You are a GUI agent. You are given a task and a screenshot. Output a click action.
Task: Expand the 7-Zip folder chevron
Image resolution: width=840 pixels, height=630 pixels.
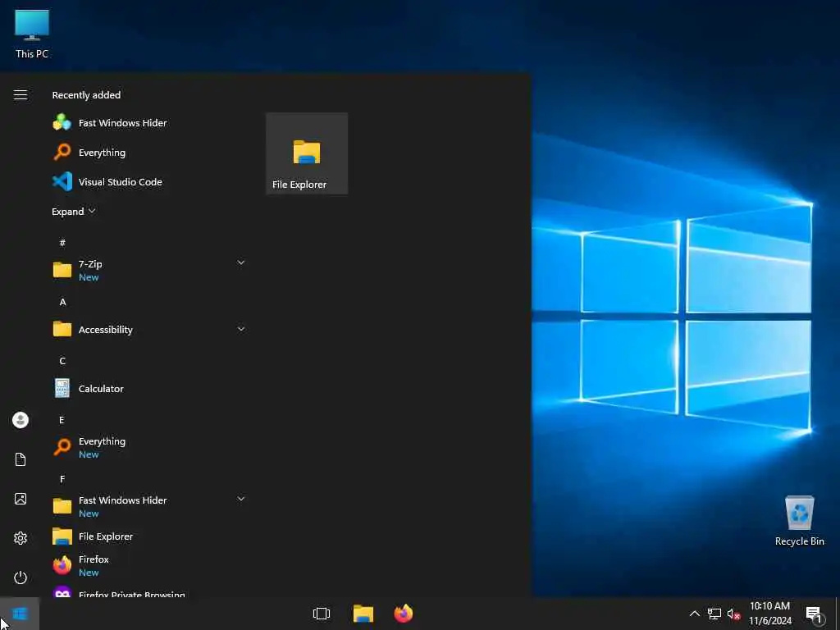pos(241,262)
